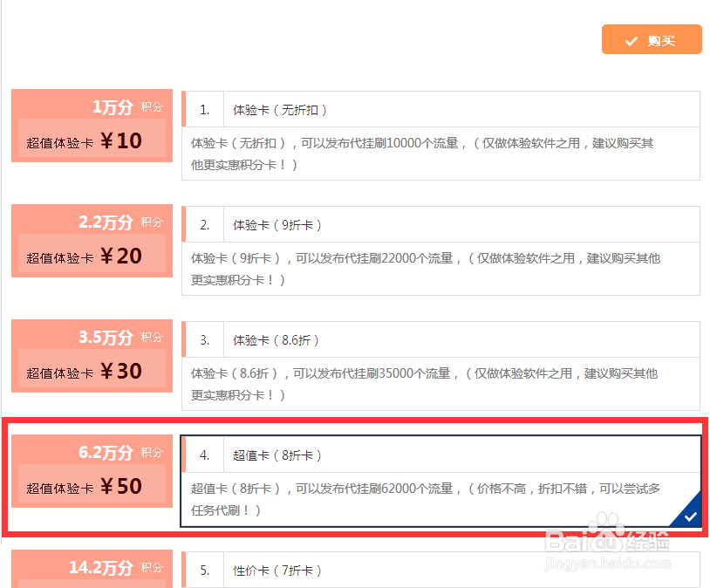This screenshot has height=588, width=710.
Task: Click the 1万分 积分 heading
Action: (x=127, y=107)
